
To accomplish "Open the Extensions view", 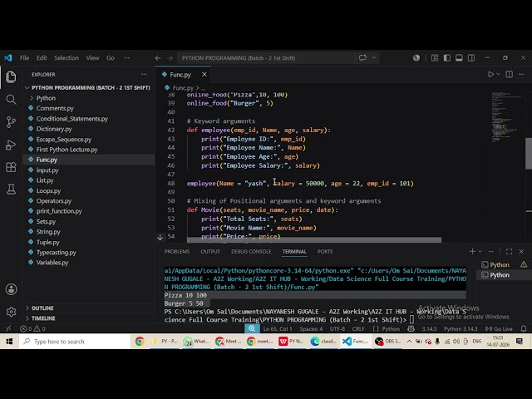I will 11,167.
